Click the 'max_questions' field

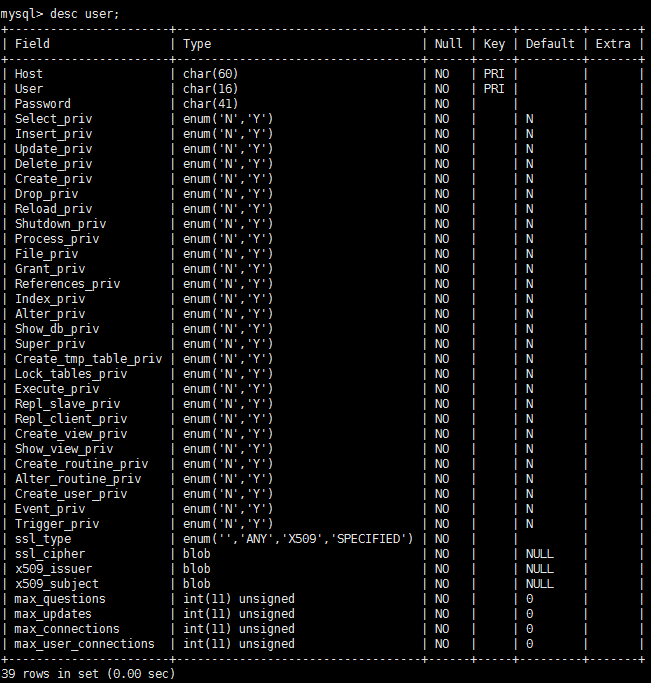point(60,599)
